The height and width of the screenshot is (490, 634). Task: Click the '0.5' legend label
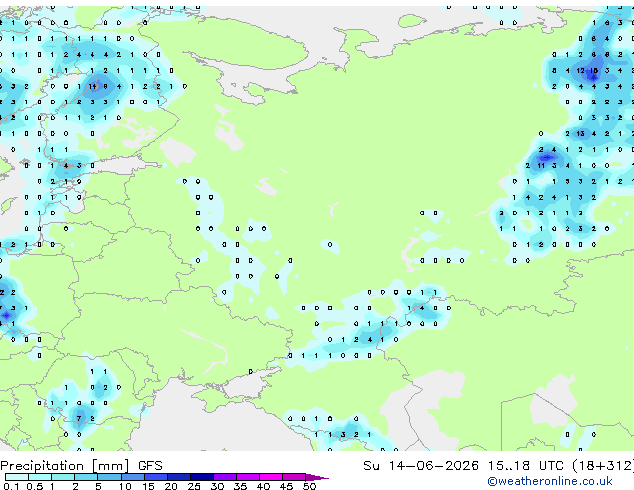coord(34,486)
